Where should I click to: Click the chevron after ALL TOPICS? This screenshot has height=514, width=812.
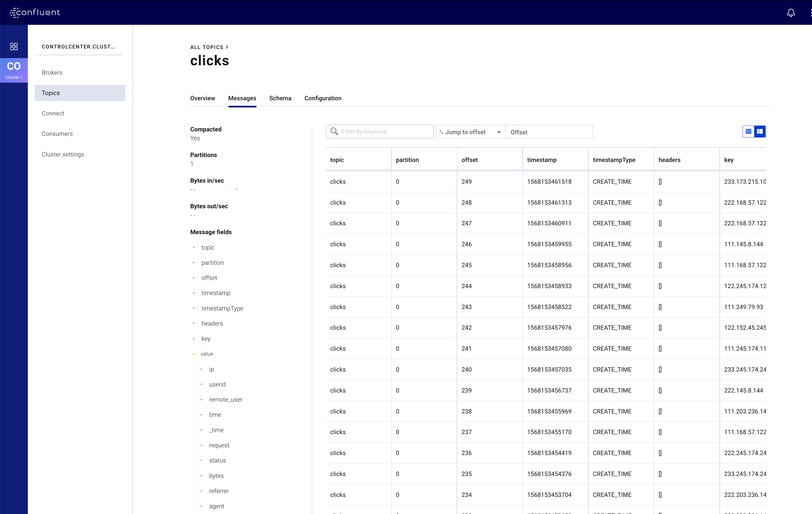(227, 47)
